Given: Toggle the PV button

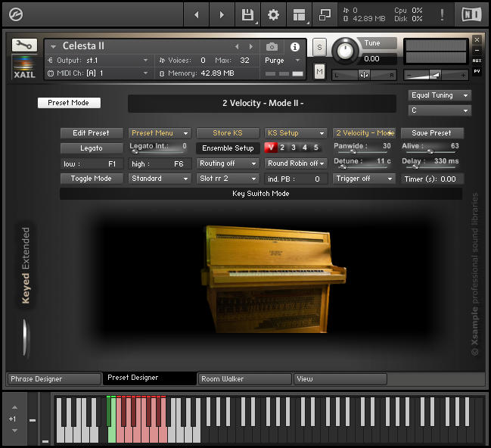Looking at the screenshot, I should 477,71.
